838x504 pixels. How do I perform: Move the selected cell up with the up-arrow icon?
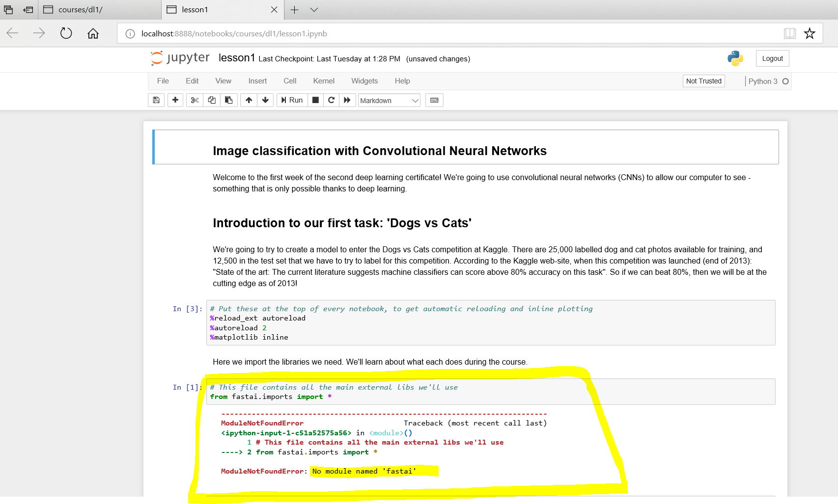click(249, 100)
